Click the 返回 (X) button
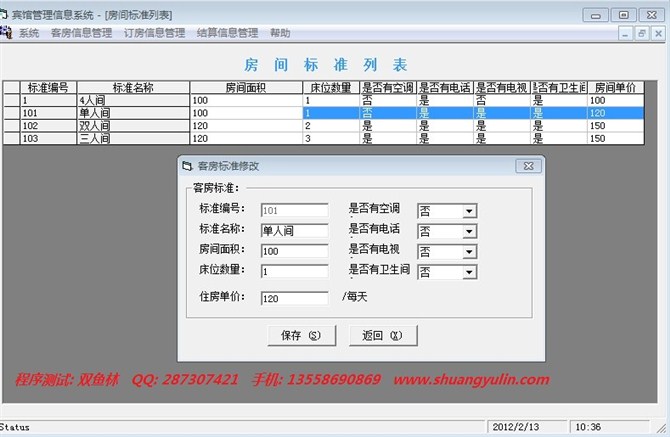Image resolution: width=670 pixels, height=437 pixels. click(383, 335)
